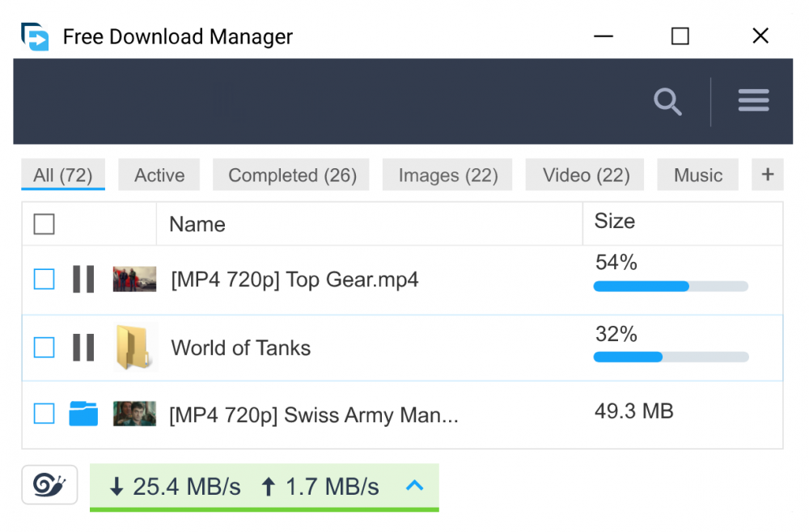Screen dimensions: 809x532
Task: Toggle snail mode speed limiter
Action: (x=49, y=485)
